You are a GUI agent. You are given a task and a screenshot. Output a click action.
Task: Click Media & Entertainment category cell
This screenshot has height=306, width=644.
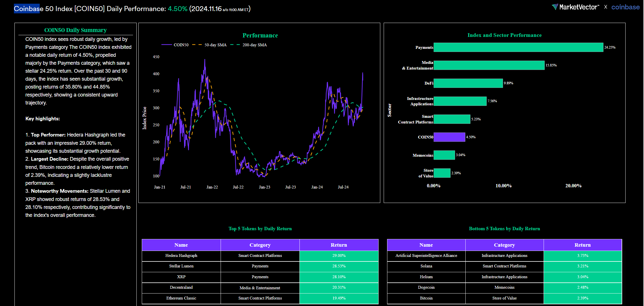(x=260, y=288)
